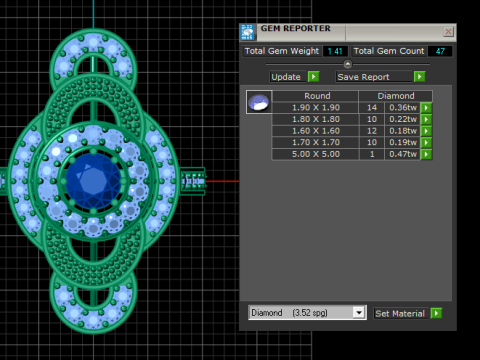
Task: Click the Round column header
Action: (317, 96)
